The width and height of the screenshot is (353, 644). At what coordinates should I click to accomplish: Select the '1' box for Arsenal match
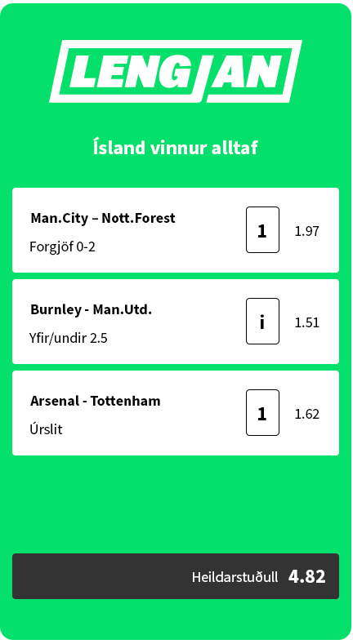[262, 412]
